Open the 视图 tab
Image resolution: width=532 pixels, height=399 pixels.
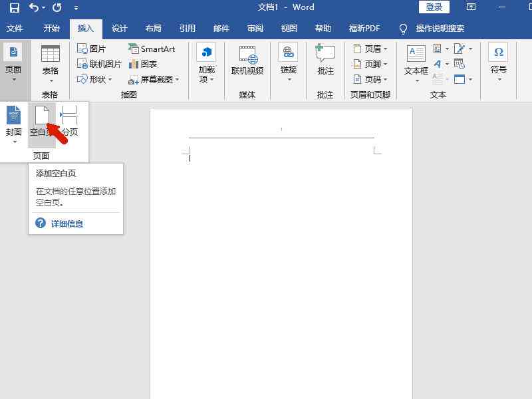(x=289, y=28)
